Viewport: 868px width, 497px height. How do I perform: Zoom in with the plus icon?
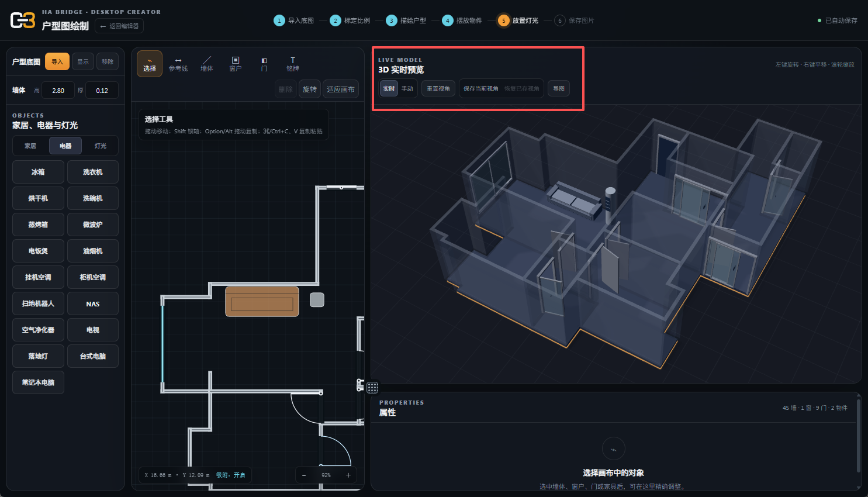click(x=348, y=475)
